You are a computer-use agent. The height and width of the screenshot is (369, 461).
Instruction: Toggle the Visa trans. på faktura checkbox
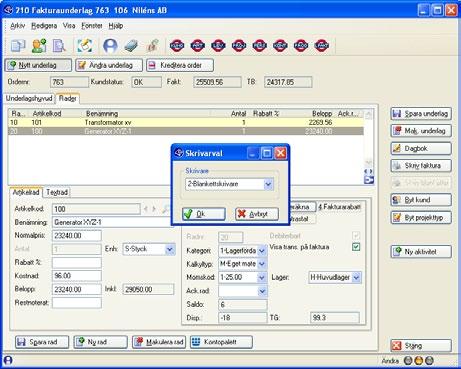pyautogui.click(x=356, y=247)
